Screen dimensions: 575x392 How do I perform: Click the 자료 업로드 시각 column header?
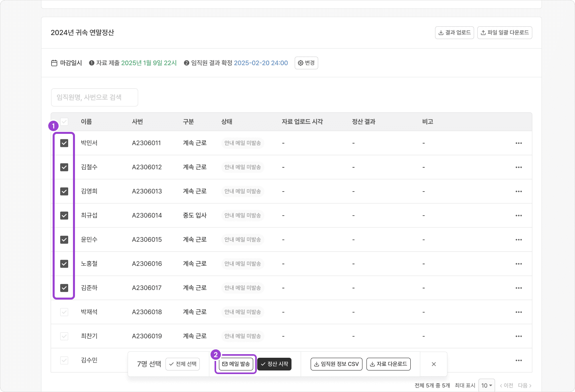[x=302, y=122]
